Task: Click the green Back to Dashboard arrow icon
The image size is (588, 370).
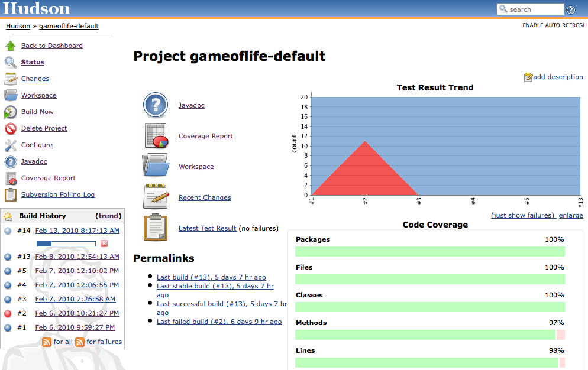Action: [11, 46]
